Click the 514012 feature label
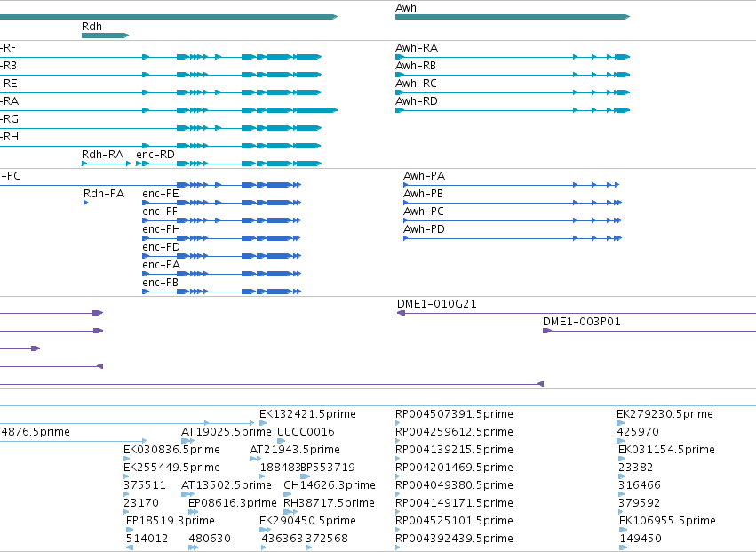 (147, 539)
